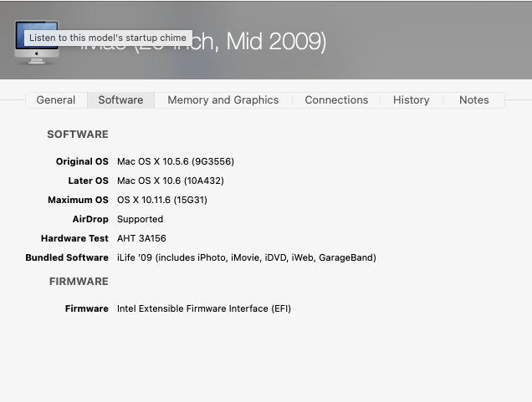This screenshot has width=532, height=402.
Task: Switch to the Notes tab
Action: [x=474, y=100]
